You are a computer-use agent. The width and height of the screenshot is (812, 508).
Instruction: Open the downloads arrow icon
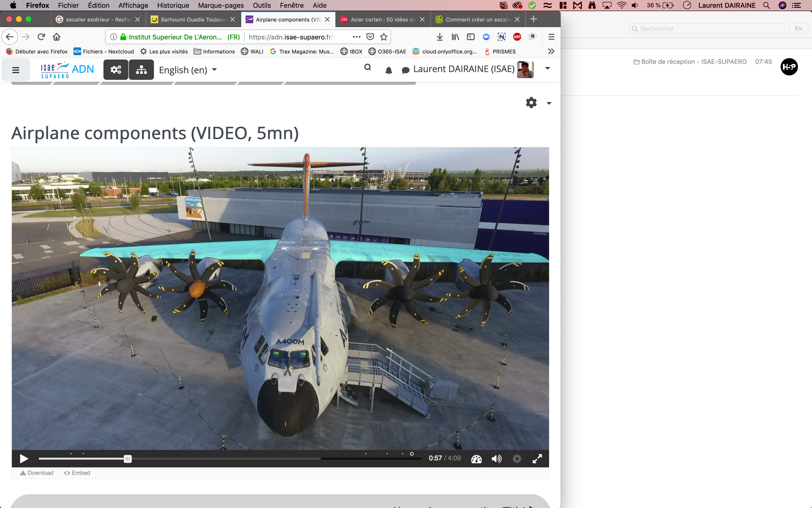pos(440,37)
